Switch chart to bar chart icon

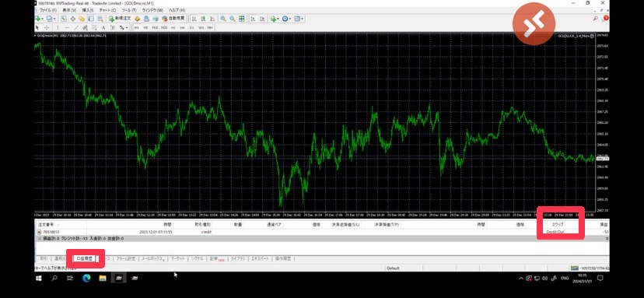[194, 19]
